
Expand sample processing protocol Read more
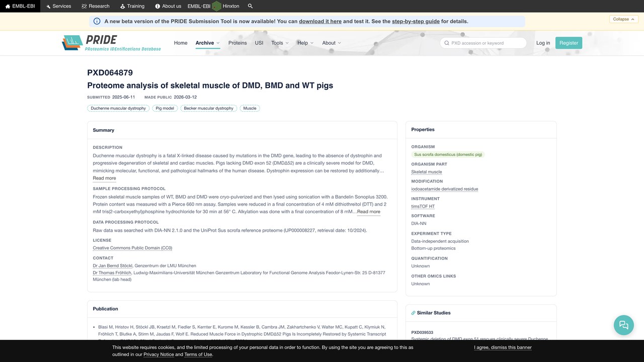[x=369, y=212]
